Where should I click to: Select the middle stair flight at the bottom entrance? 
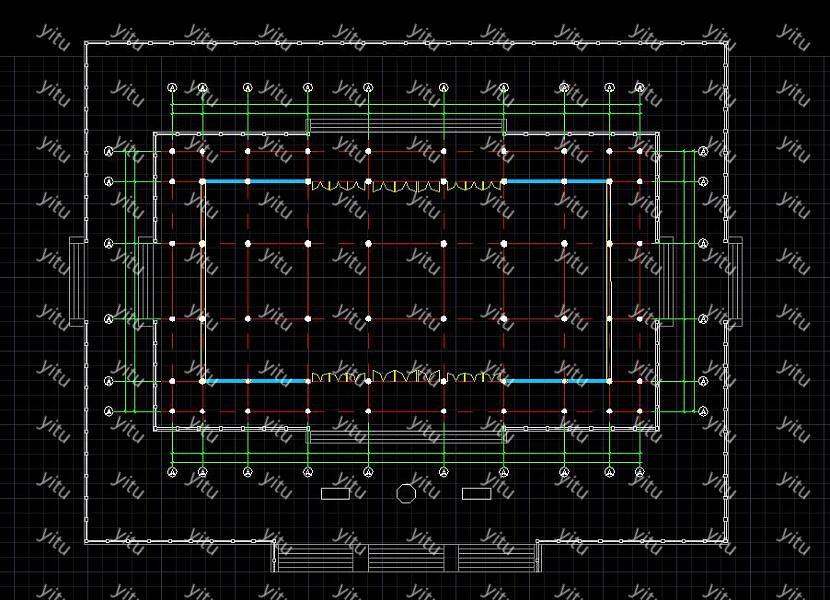[x=406, y=559]
